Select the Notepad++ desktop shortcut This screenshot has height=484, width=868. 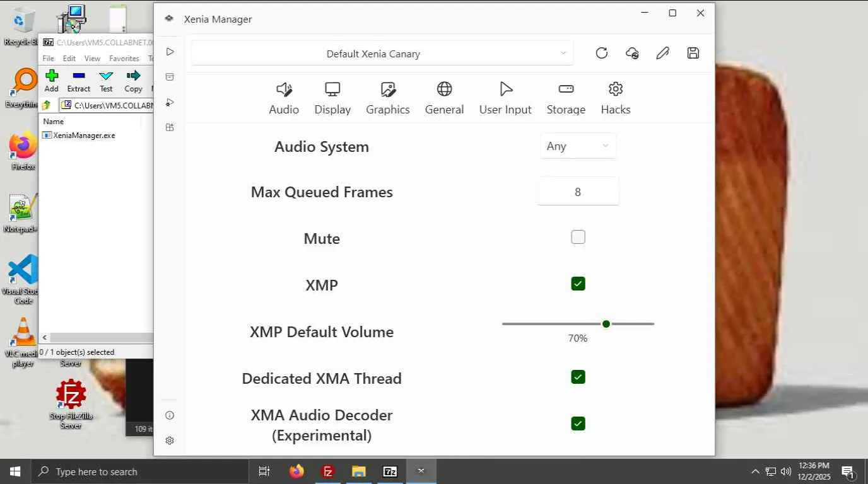[21, 214]
